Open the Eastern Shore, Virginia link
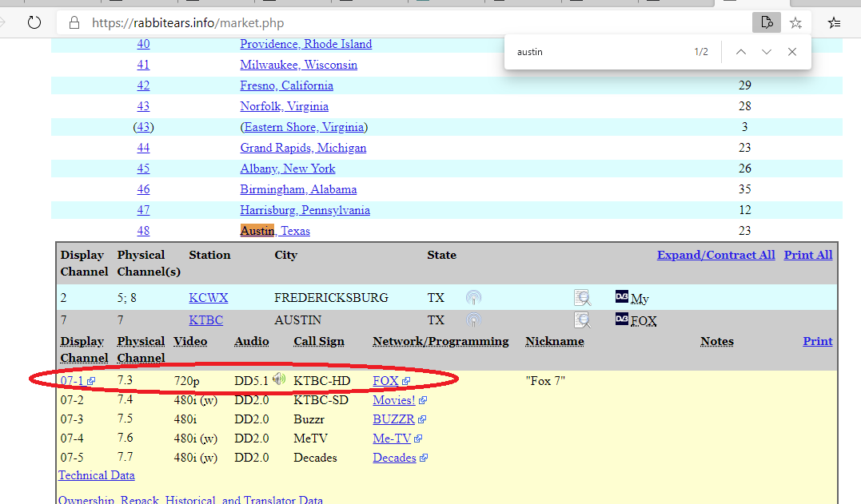The image size is (861, 504). [305, 127]
